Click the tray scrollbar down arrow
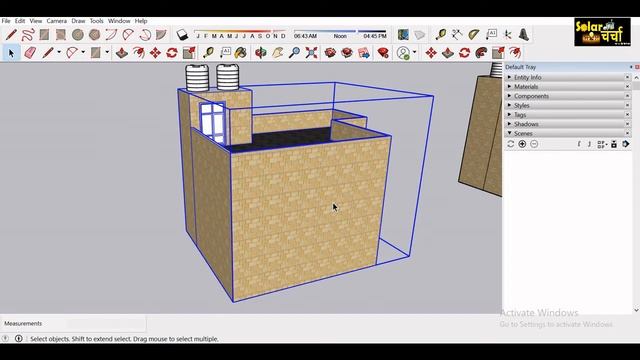The image size is (640, 360). (x=636, y=310)
